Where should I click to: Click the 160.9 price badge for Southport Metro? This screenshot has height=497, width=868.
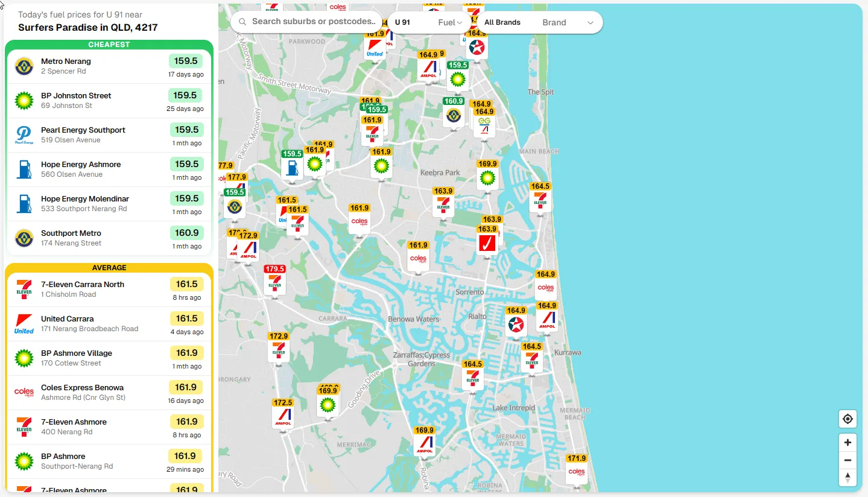pos(186,233)
